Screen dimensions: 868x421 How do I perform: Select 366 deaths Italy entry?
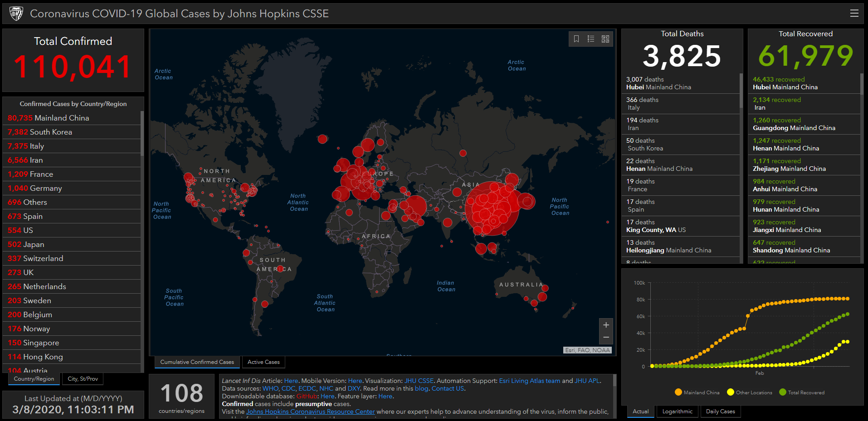681,104
